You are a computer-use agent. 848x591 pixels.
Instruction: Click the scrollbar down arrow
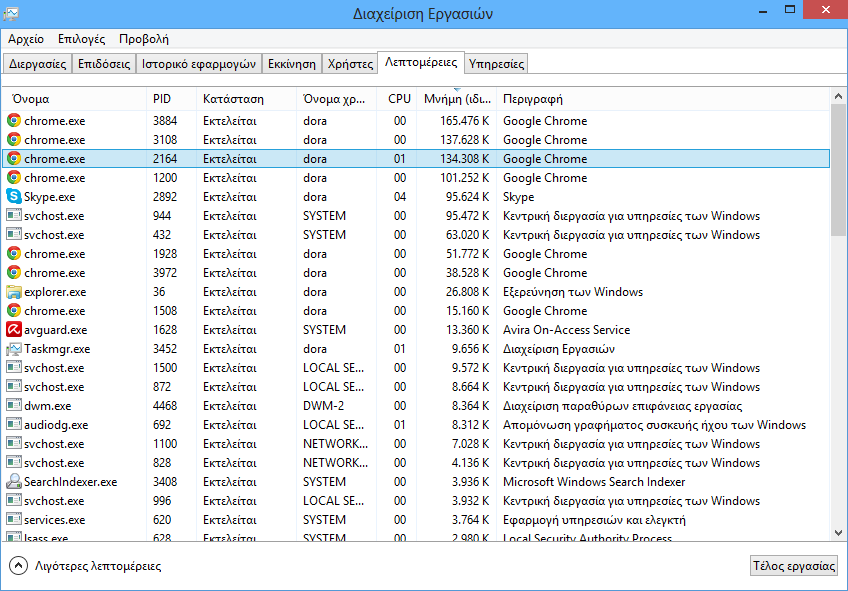pyautogui.click(x=838, y=533)
